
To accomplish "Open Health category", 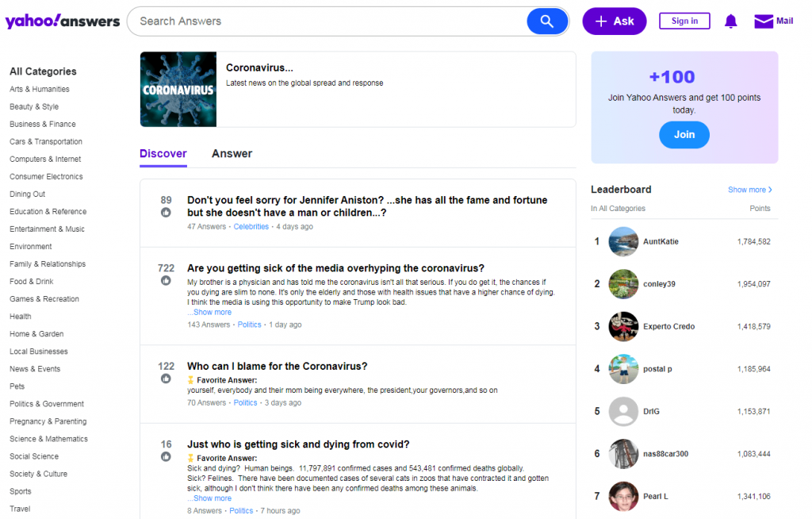I will pyautogui.click(x=20, y=317).
